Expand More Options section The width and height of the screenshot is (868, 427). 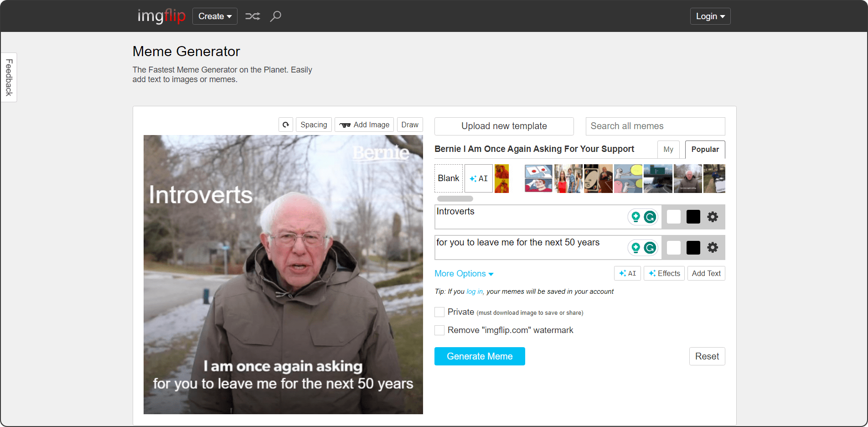[464, 274]
